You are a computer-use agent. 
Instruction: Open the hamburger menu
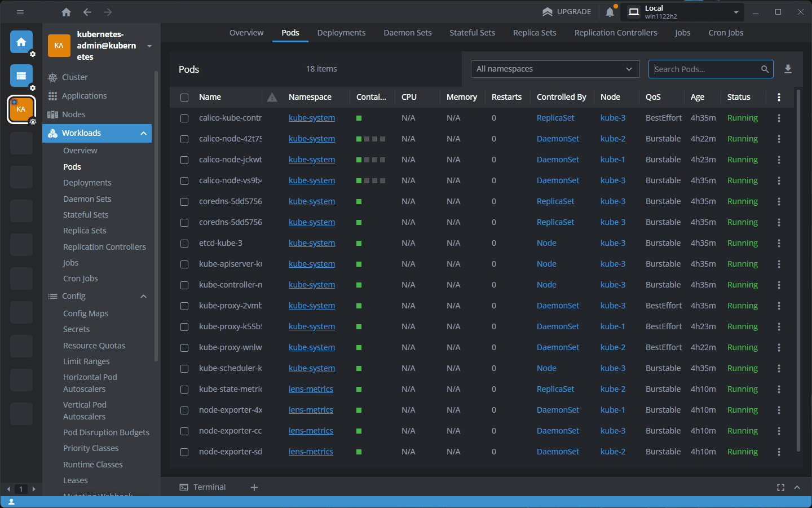tap(20, 12)
